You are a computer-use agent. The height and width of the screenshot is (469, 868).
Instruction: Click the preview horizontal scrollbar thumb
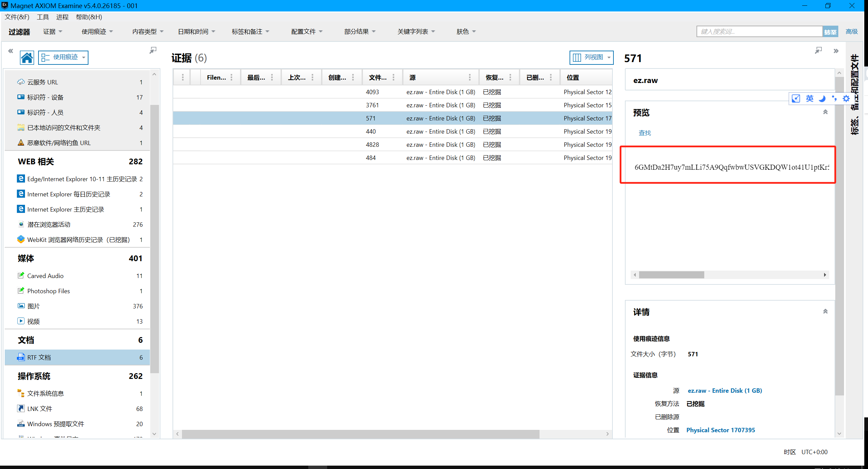[x=671, y=275]
